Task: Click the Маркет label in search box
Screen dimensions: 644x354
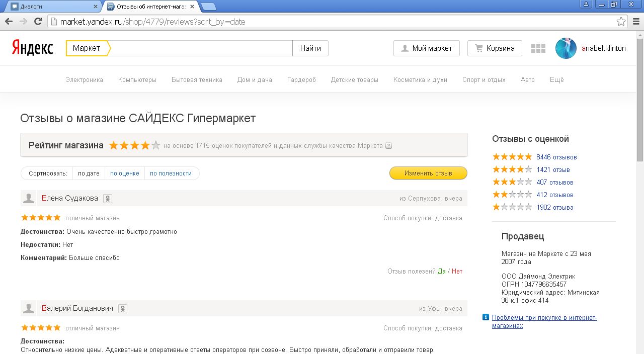Action: [x=87, y=48]
